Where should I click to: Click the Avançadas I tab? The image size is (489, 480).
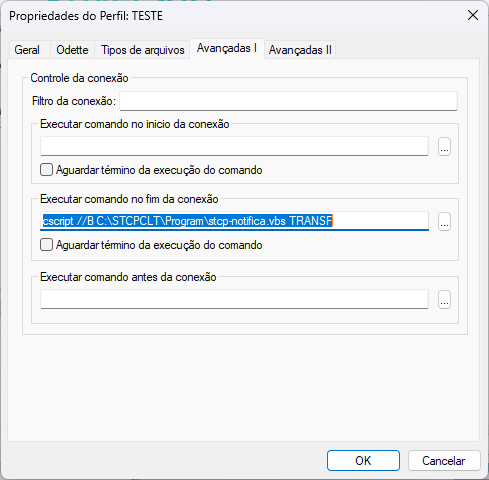point(227,49)
